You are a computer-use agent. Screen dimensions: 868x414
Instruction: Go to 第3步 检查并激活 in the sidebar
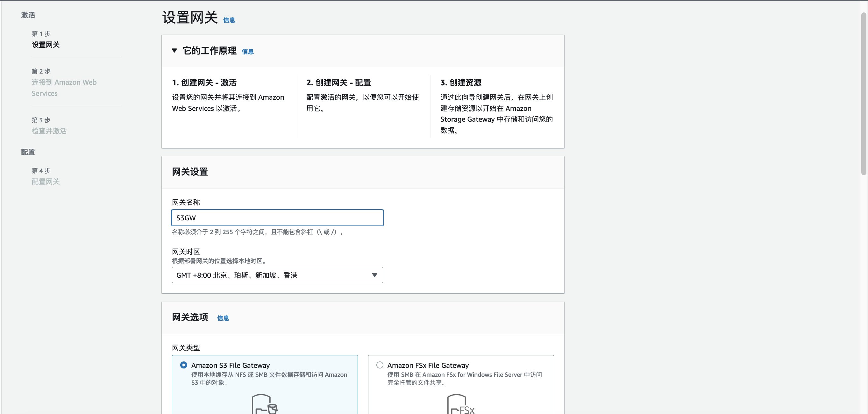click(x=49, y=131)
